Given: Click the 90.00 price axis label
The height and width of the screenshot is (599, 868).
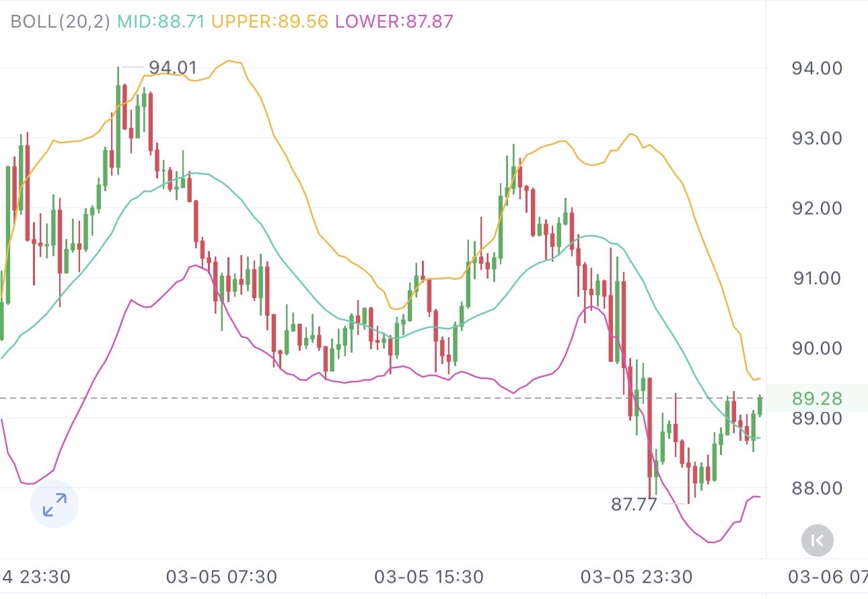Looking at the screenshot, I should (818, 348).
